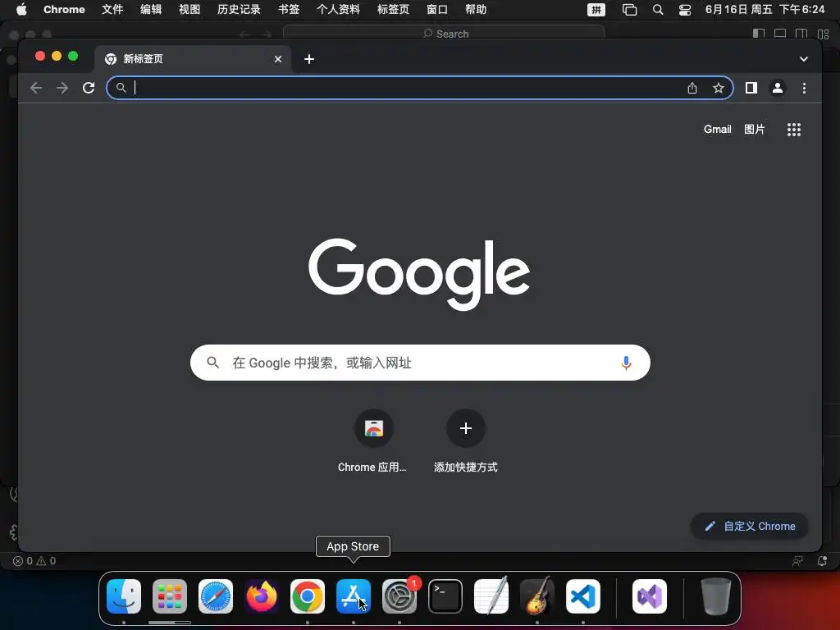Image resolution: width=840 pixels, height=630 pixels.
Task: Open Finder from the Dock
Action: tap(124, 596)
